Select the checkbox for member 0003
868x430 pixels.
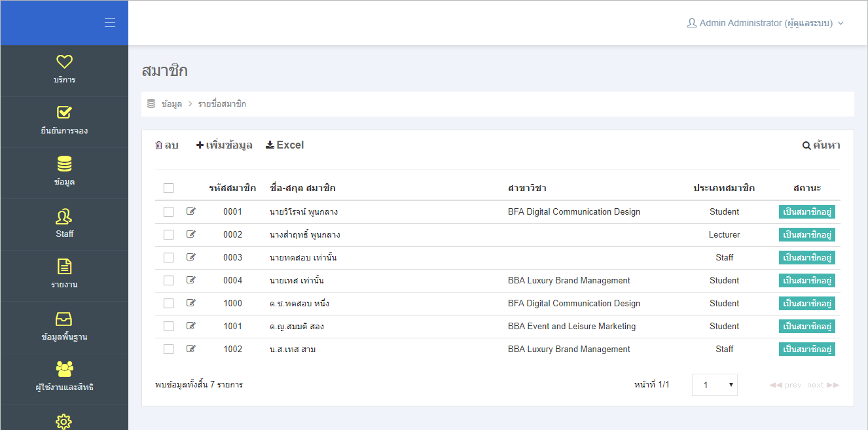tap(168, 258)
